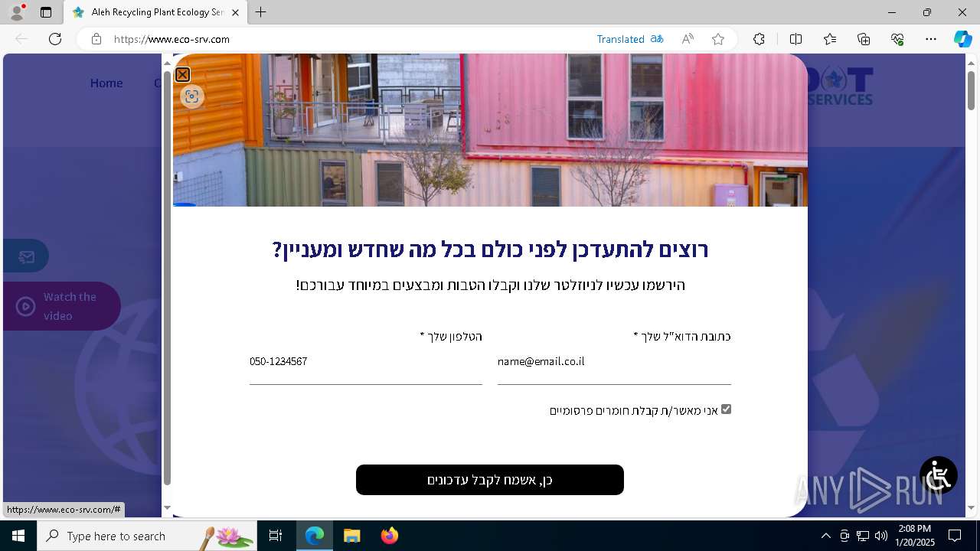Open Windows Start menu

18,536
